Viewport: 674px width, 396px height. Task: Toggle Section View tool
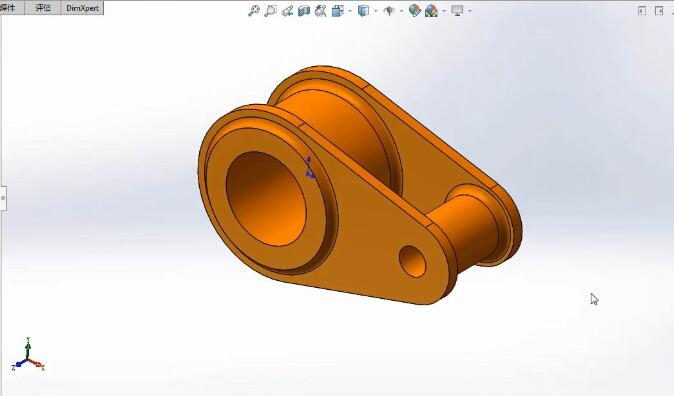(304, 11)
